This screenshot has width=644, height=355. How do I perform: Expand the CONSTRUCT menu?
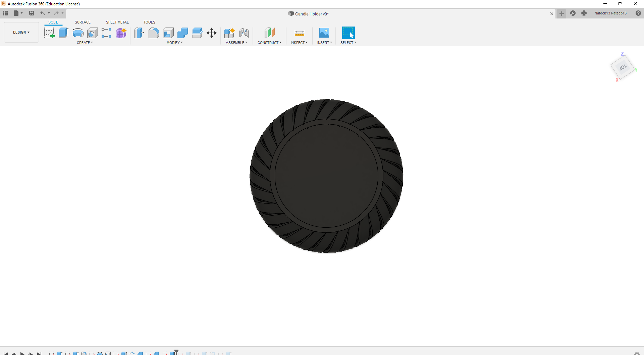pyautogui.click(x=269, y=43)
